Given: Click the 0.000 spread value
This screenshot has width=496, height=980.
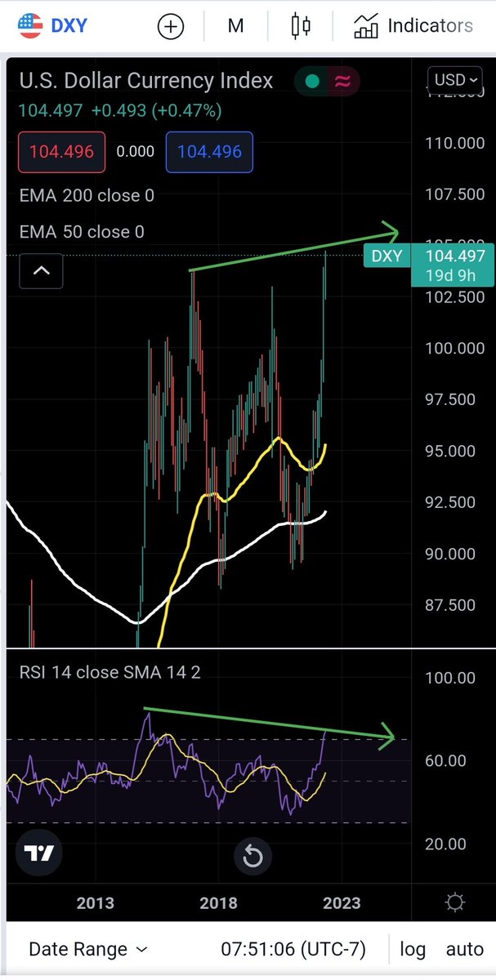Looking at the screenshot, I should [135, 152].
